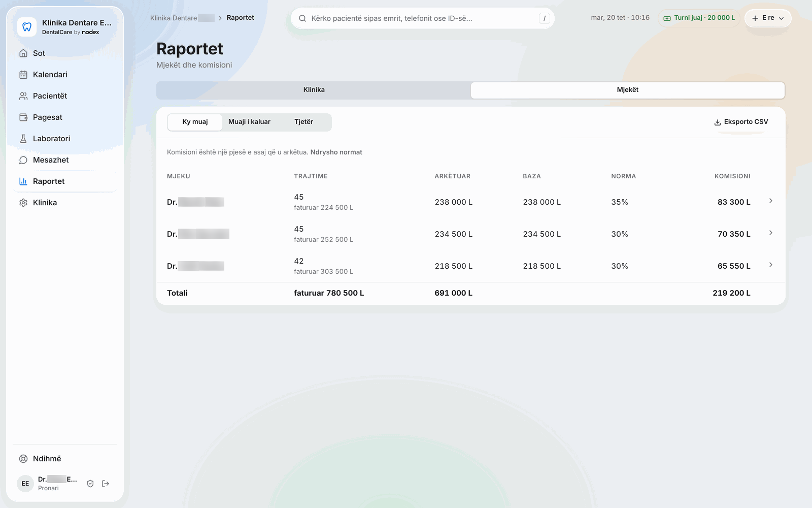This screenshot has height=508, width=812.
Task: Open Laboratori via the flask icon
Action: 23,139
